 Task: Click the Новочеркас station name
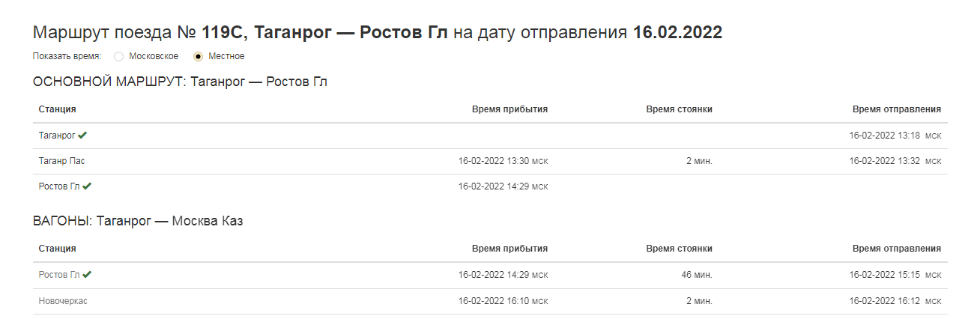coord(63,301)
